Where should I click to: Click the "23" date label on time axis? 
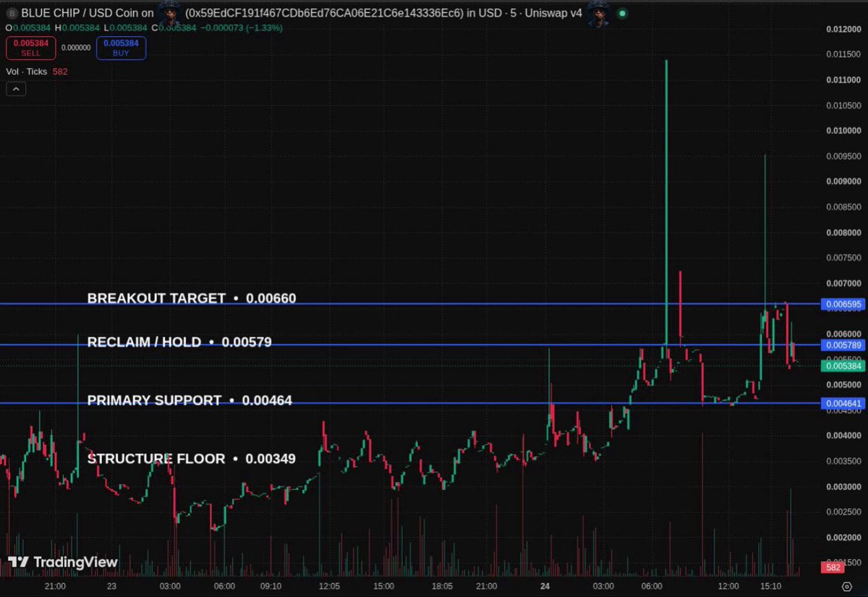pyautogui.click(x=111, y=586)
